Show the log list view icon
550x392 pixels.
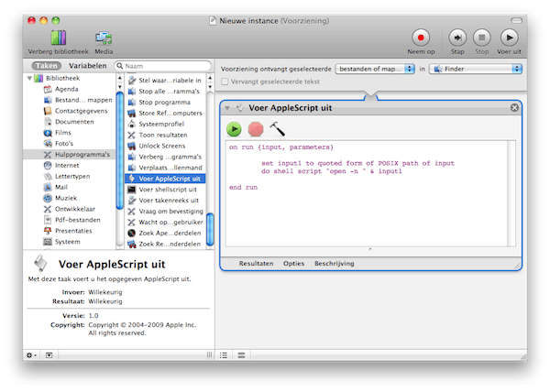point(224,354)
